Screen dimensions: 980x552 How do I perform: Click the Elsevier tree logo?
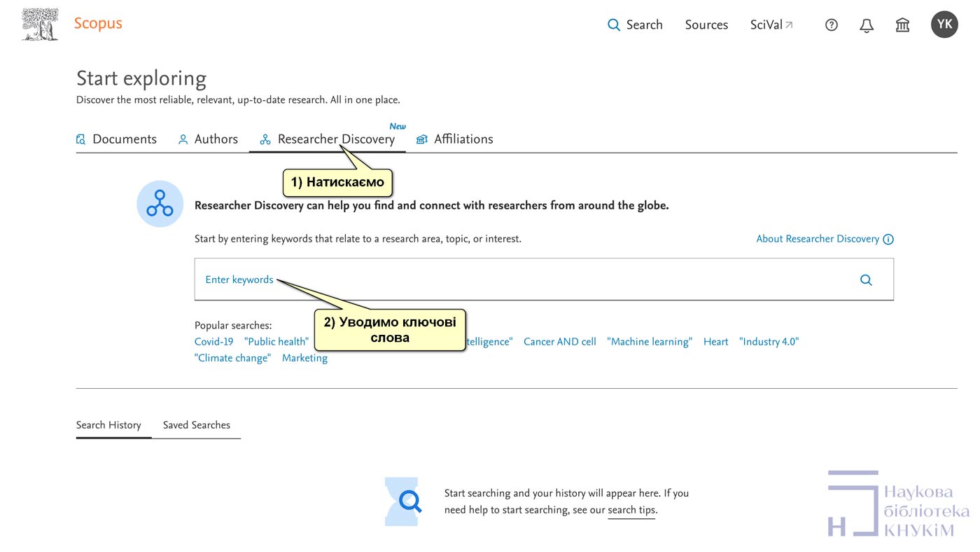point(40,25)
